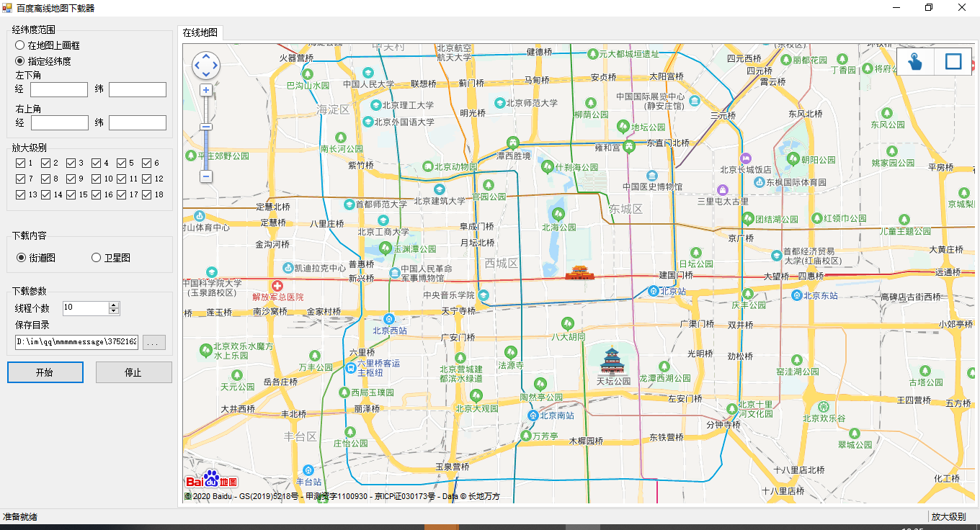Screen dimensions: 980x530
Task: Click the 朝阳公园 park icon
Action: (793, 158)
